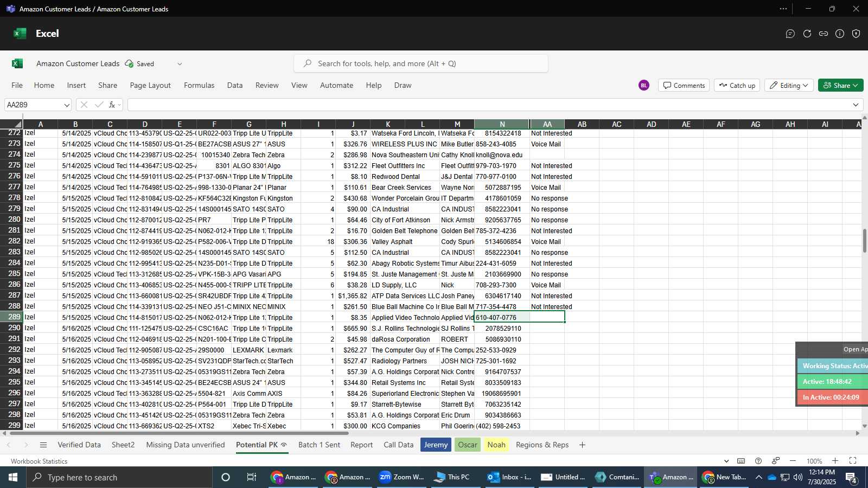Switch to the Oscar sheet tab
Viewport: 868px width, 488px height.
click(468, 445)
